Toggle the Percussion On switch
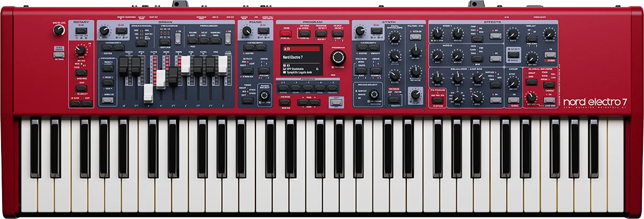This screenshot has height=219, width=644. [228, 39]
